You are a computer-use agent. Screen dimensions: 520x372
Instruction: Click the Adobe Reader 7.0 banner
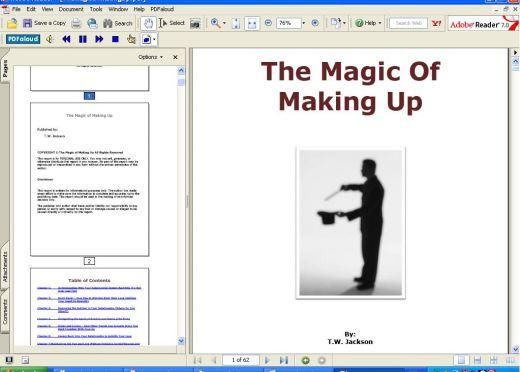pos(482,24)
